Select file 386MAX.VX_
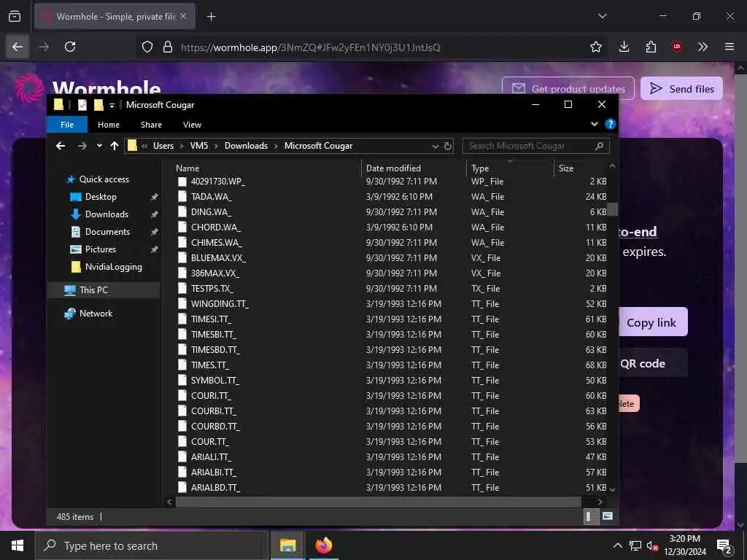The image size is (747, 560). (x=215, y=273)
